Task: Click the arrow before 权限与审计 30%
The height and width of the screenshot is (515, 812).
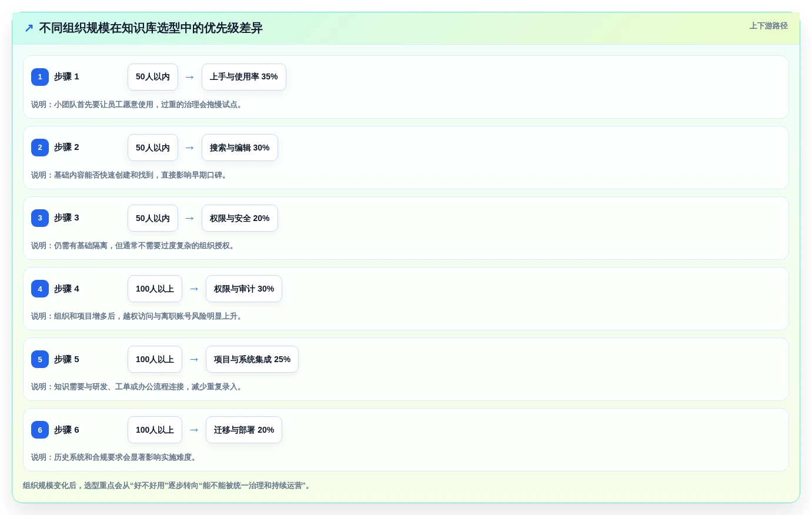Action: 194,289
